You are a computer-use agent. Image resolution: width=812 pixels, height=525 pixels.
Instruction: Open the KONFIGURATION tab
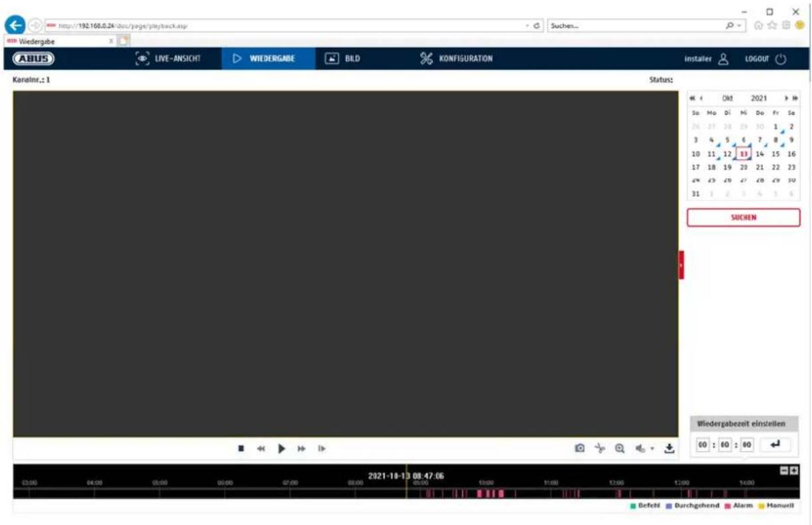(x=457, y=58)
